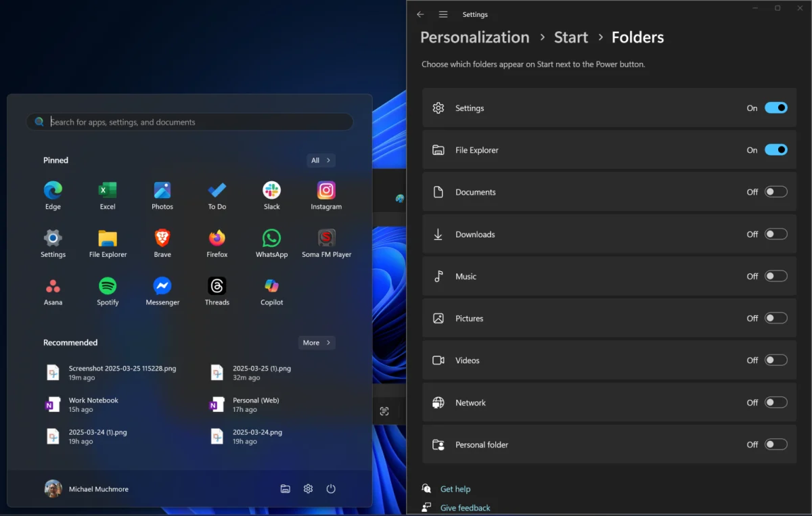The width and height of the screenshot is (812, 516).
Task: Enable the Documents folder toggle
Action: [775, 192]
